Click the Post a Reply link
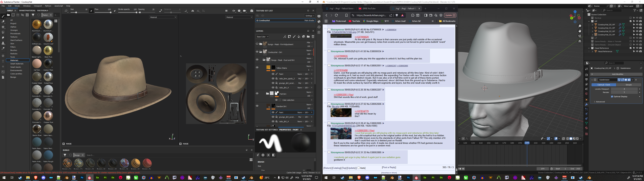This screenshot has width=644, height=181. coord(389,167)
